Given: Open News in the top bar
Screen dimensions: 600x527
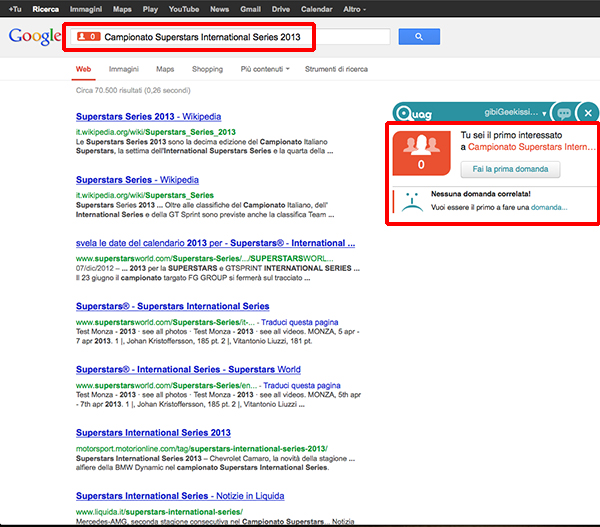Looking at the screenshot, I should pos(219,9).
